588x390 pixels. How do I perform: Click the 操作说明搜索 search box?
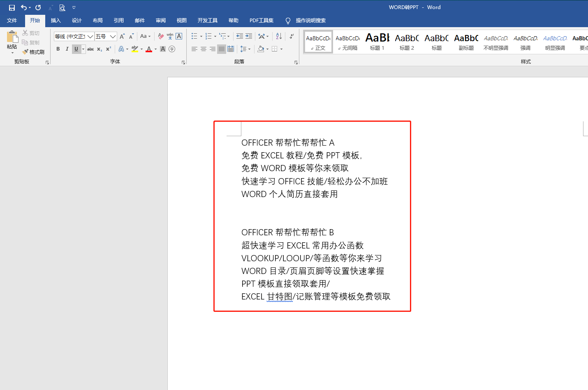pos(310,21)
